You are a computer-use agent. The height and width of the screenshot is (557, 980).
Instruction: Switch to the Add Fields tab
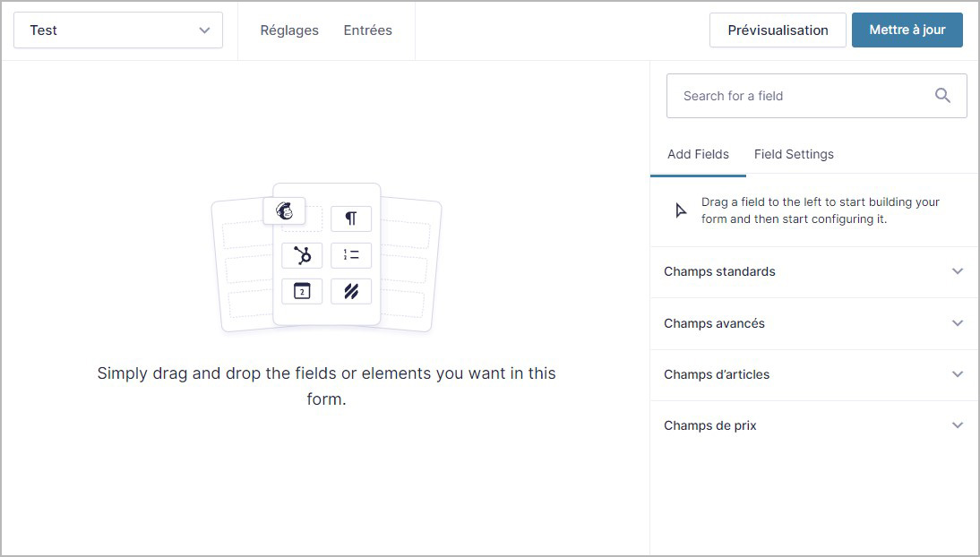coord(698,154)
